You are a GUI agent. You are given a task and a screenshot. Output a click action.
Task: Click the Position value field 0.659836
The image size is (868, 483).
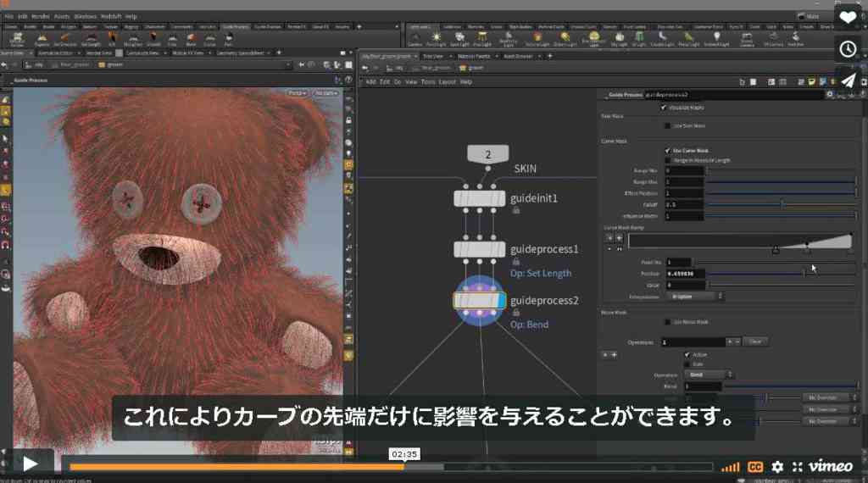click(685, 274)
